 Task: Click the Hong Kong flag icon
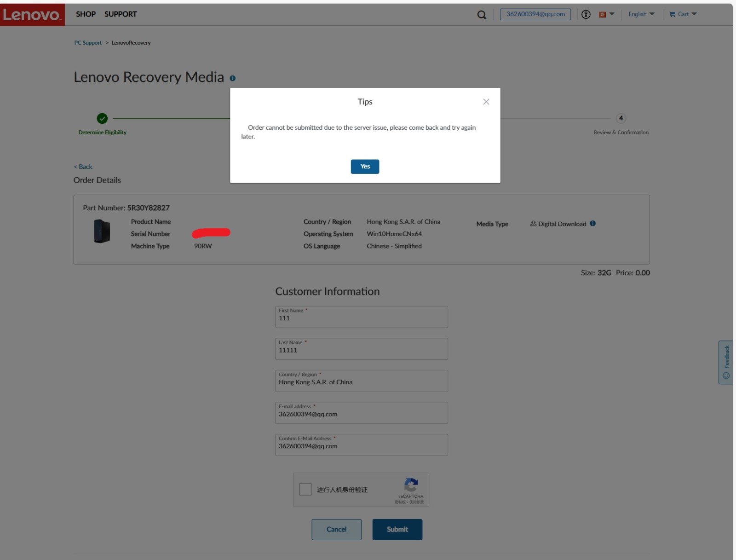coord(602,14)
